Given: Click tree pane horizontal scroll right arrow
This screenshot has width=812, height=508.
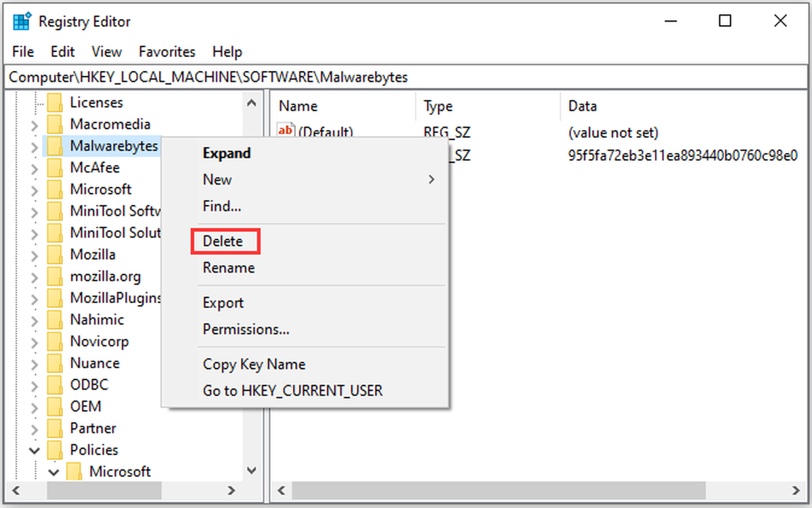Looking at the screenshot, I should pyautogui.click(x=231, y=490).
